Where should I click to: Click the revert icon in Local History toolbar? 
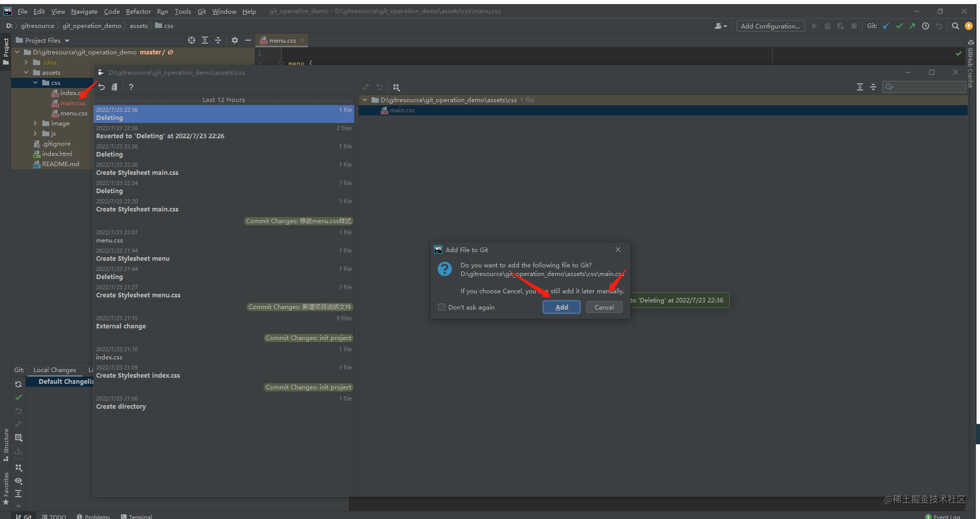tap(102, 87)
